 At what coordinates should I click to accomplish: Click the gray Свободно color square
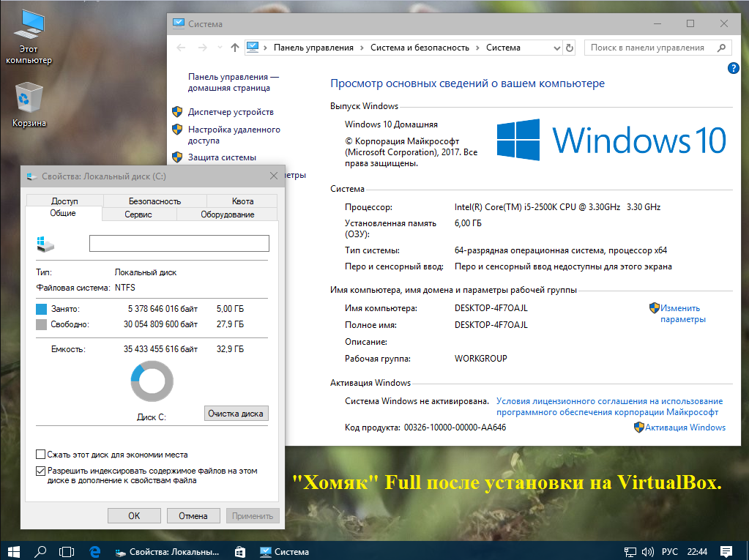click(x=42, y=324)
